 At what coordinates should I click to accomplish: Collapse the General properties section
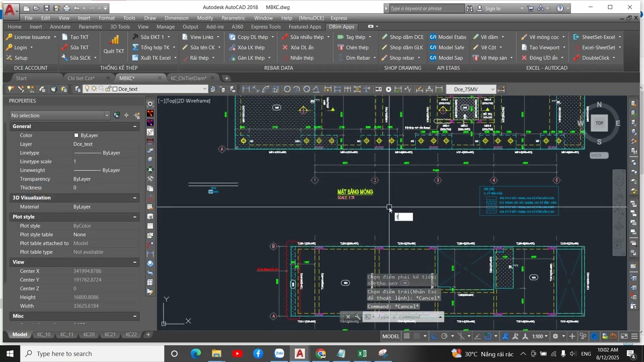(135, 126)
